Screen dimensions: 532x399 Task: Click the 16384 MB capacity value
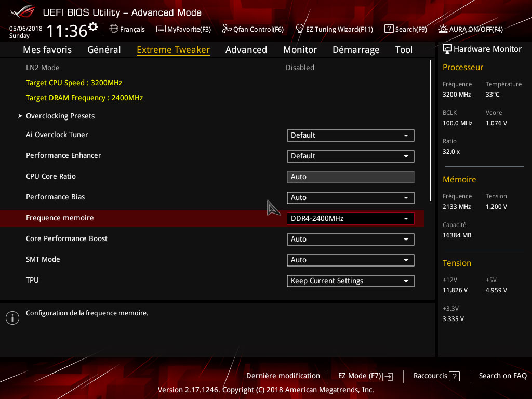[457, 235]
